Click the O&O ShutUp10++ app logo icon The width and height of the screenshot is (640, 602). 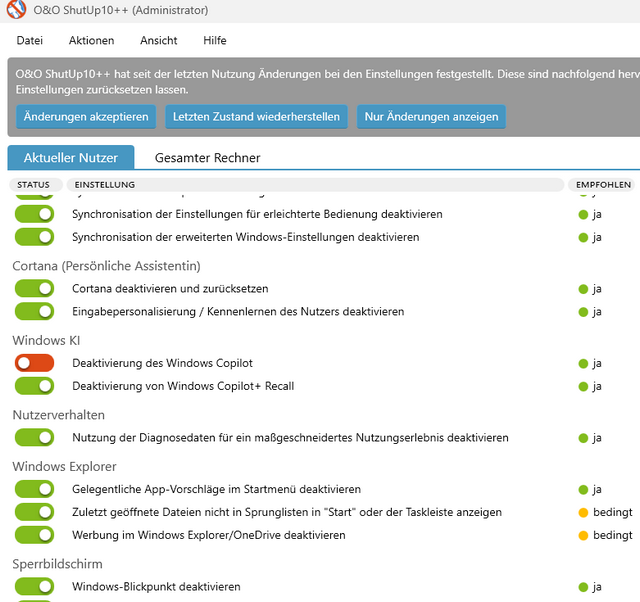[x=16, y=9]
